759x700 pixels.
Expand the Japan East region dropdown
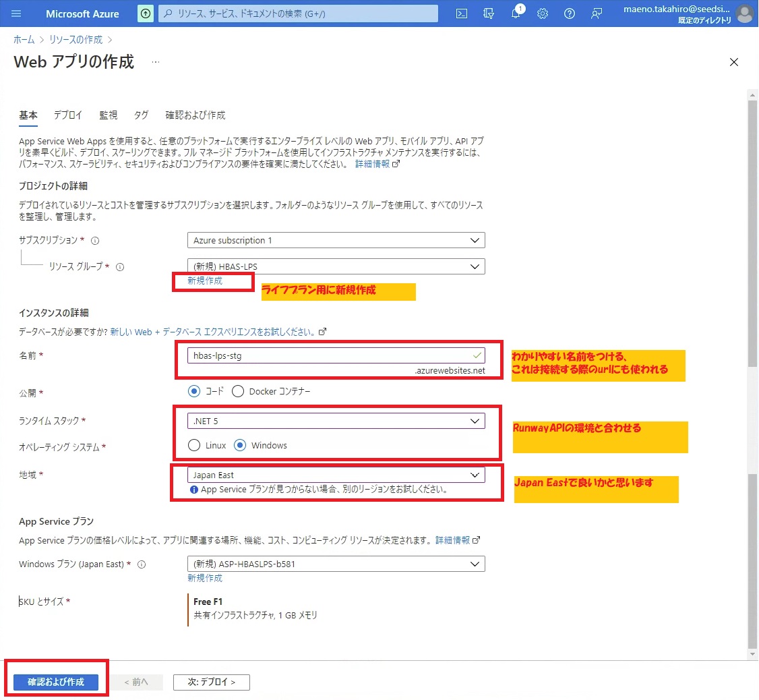(x=336, y=475)
